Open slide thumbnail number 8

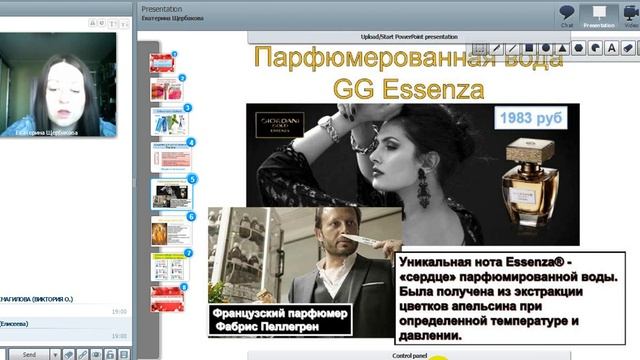click(x=167, y=299)
